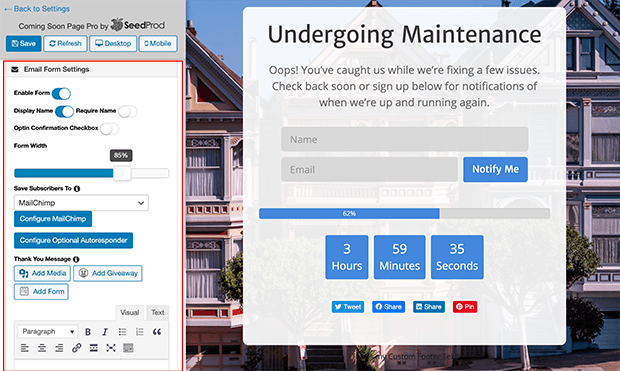Viewport: 620px width, 371px height.
Task: Switch to the Visual editor tab
Action: 130,312
